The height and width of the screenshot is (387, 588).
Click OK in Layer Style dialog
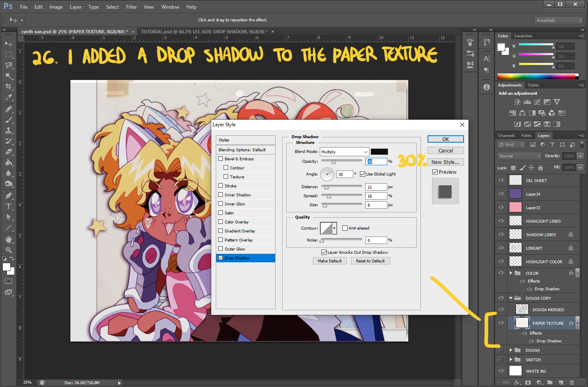tap(445, 139)
